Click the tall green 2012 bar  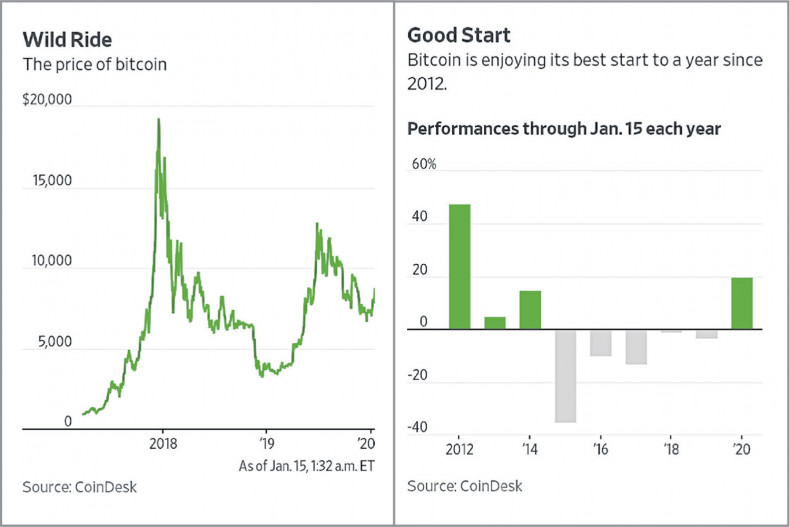tap(460, 266)
